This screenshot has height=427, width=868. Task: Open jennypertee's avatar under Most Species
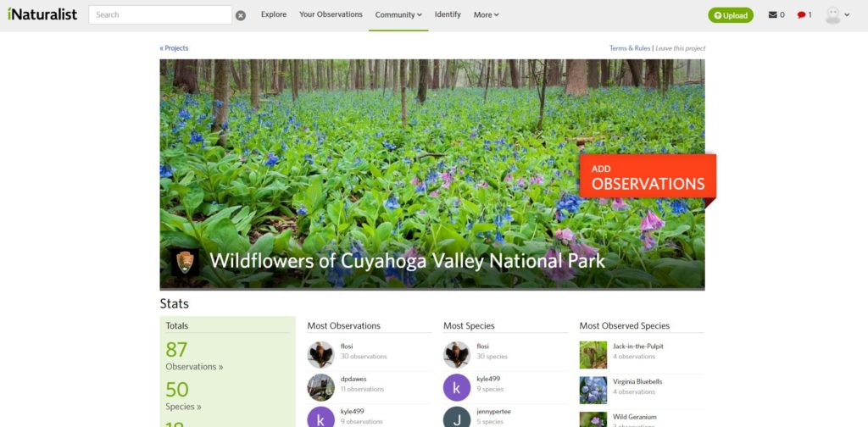[457, 417]
